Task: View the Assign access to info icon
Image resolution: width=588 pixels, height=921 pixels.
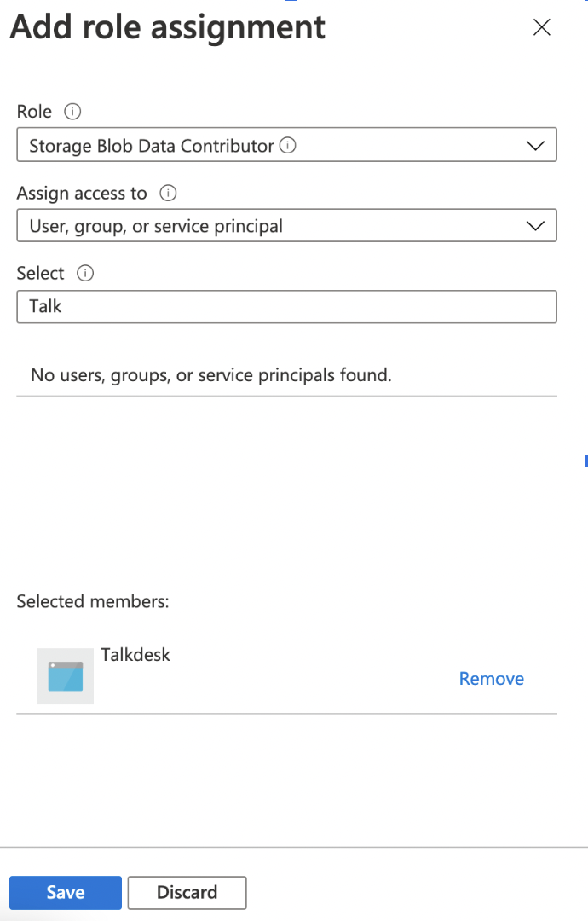Action: (x=168, y=193)
